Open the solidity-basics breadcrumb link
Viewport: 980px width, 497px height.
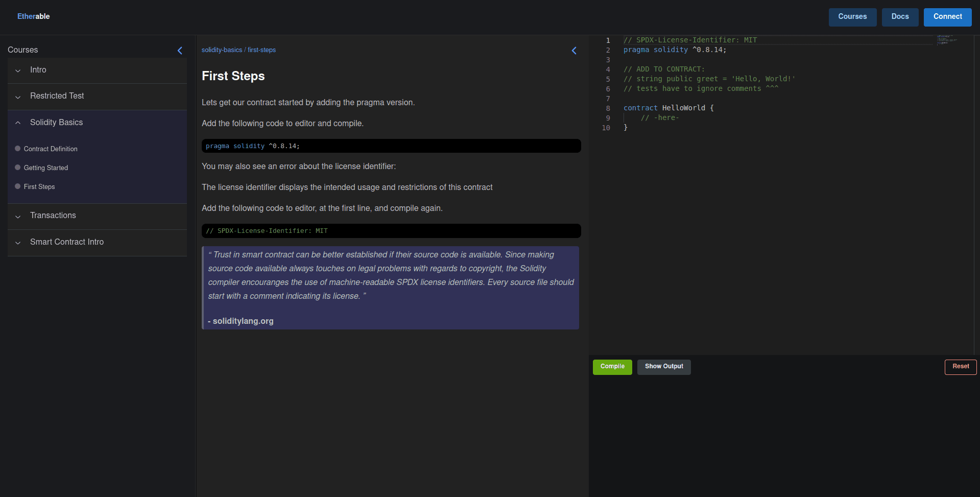point(222,50)
